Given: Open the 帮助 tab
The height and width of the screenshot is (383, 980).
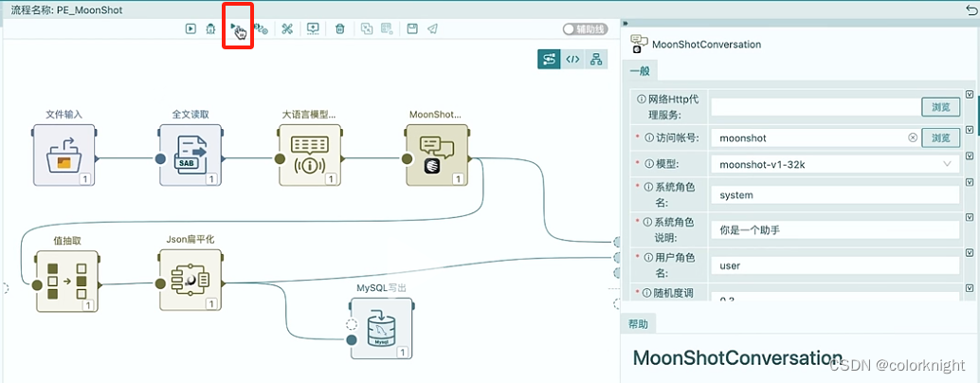Looking at the screenshot, I should pos(638,324).
